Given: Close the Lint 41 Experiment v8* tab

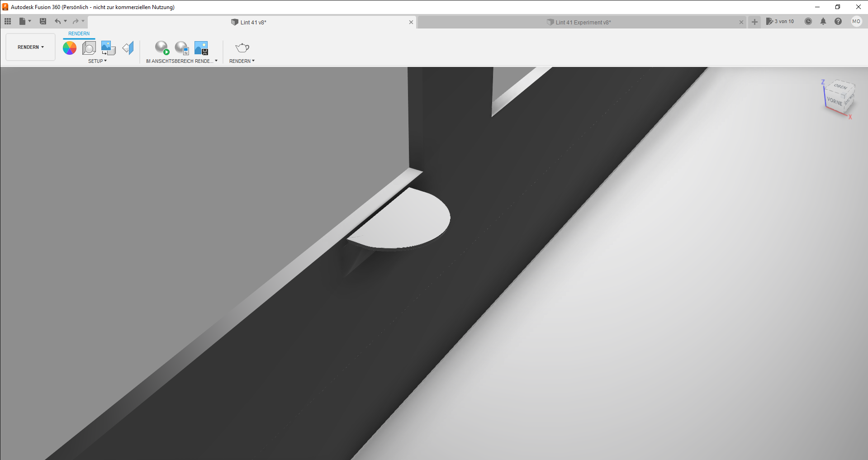Looking at the screenshot, I should coord(741,22).
